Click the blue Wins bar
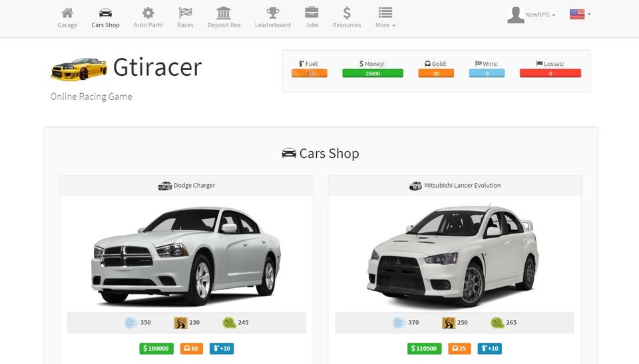This screenshot has width=639, height=364. click(487, 73)
